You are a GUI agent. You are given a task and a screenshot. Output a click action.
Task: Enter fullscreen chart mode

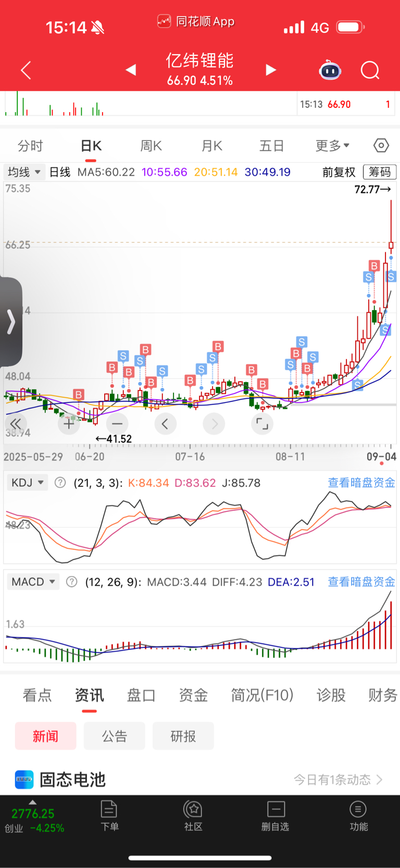[262, 424]
